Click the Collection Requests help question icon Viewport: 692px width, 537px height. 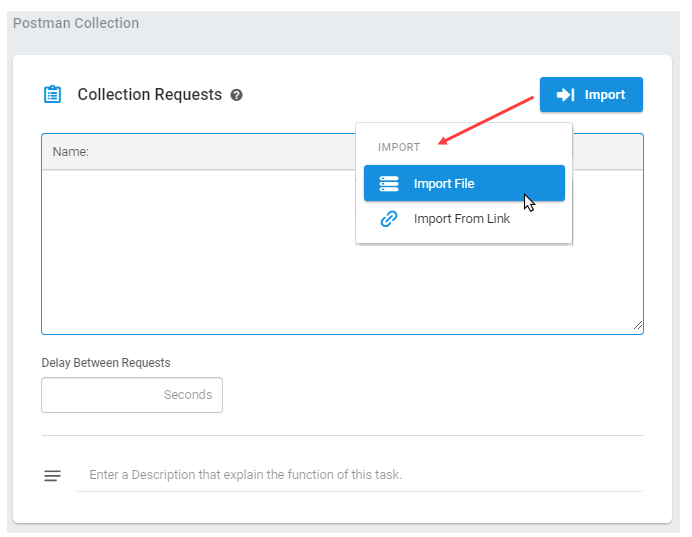tap(237, 95)
